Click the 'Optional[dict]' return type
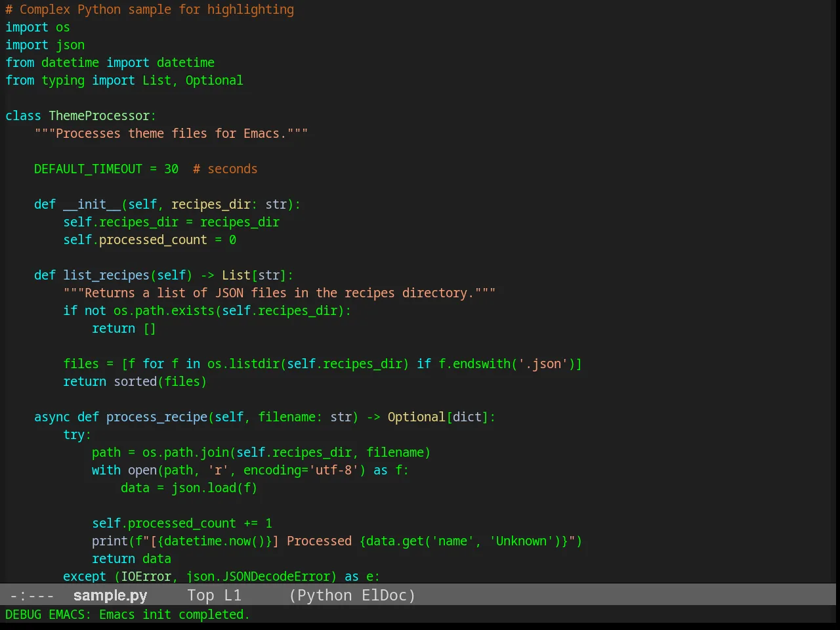840x630 pixels. click(438, 417)
